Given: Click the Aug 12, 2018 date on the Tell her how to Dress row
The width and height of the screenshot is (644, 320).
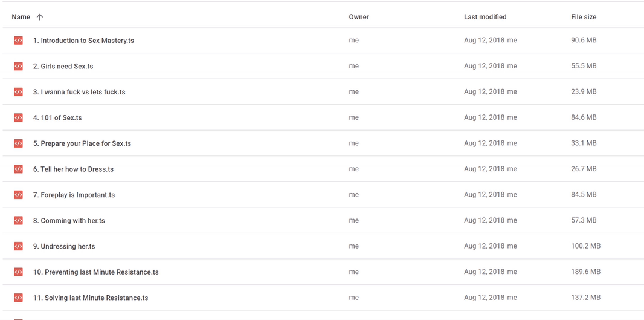Looking at the screenshot, I should coord(485,169).
